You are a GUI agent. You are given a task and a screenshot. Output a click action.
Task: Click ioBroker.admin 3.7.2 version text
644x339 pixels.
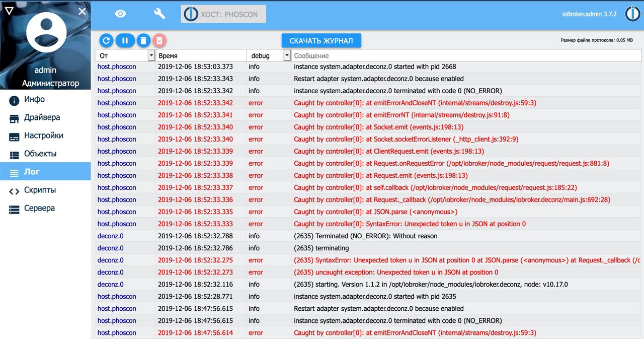[x=589, y=14]
